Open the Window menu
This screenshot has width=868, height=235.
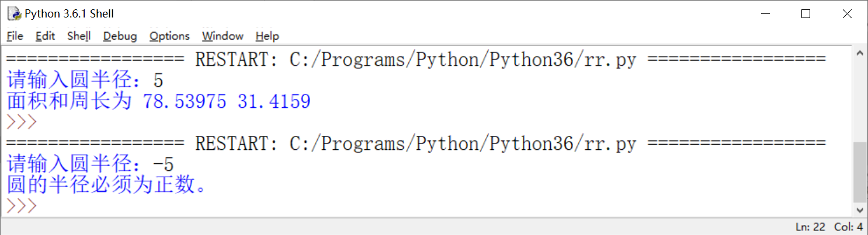pos(223,36)
